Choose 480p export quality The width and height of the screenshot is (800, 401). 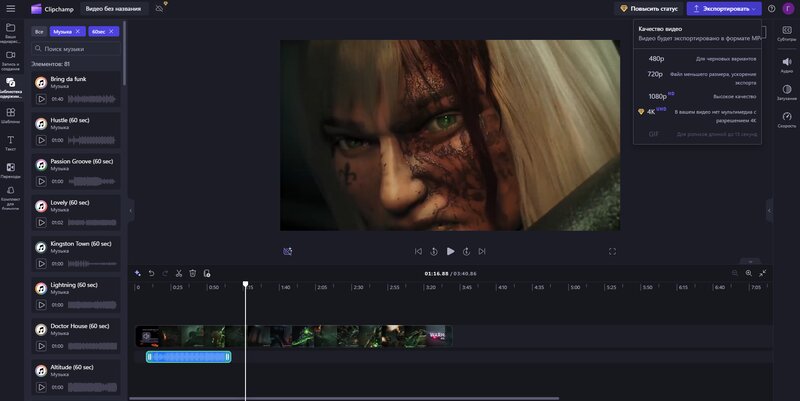(697, 59)
